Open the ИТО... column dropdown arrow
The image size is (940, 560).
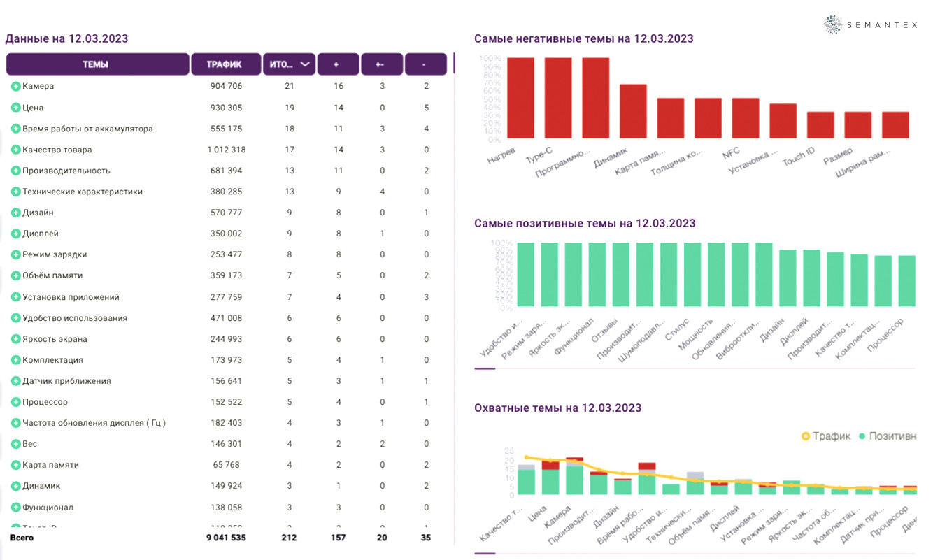[x=305, y=64]
